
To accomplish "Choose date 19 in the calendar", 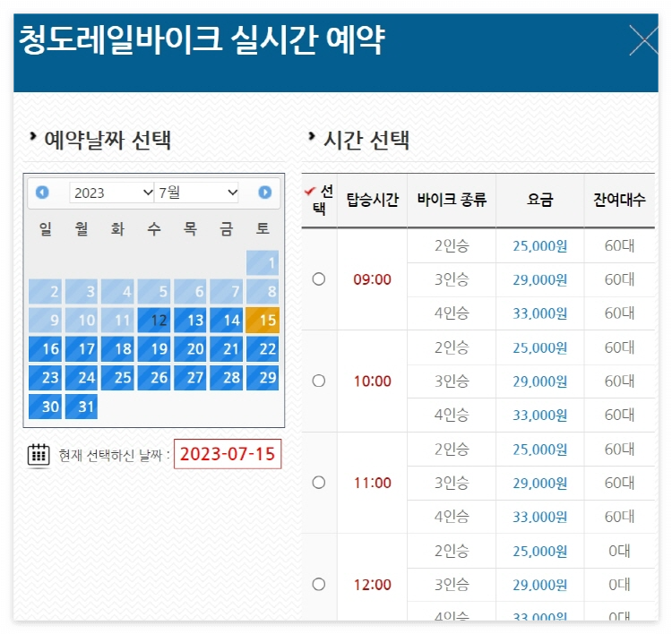I will pyautogui.click(x=154, y=348).
